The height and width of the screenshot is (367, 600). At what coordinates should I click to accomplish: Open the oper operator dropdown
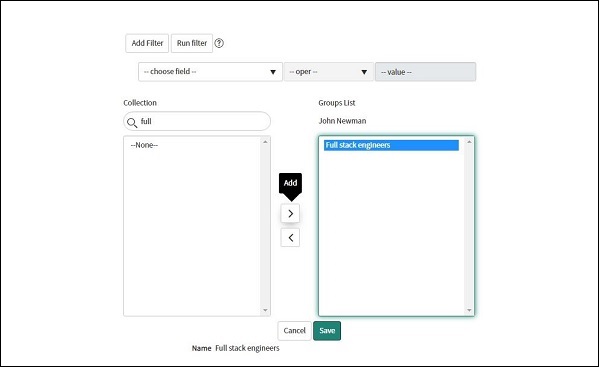(x=329, y=72)
